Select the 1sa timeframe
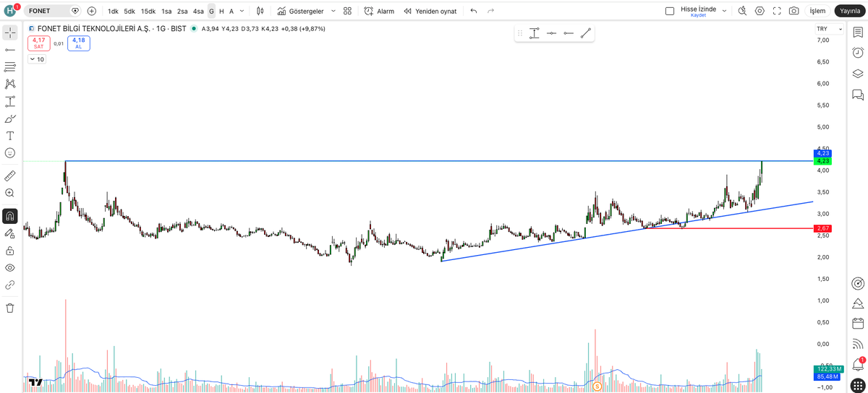The height and width of the screenshot is (393, 868). (166, 11)
